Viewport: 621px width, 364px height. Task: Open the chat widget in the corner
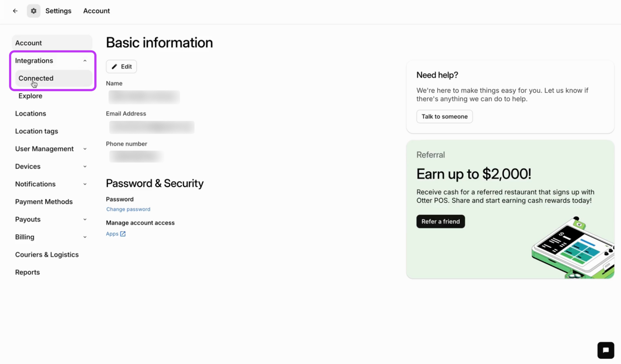[x=606, y=350]
